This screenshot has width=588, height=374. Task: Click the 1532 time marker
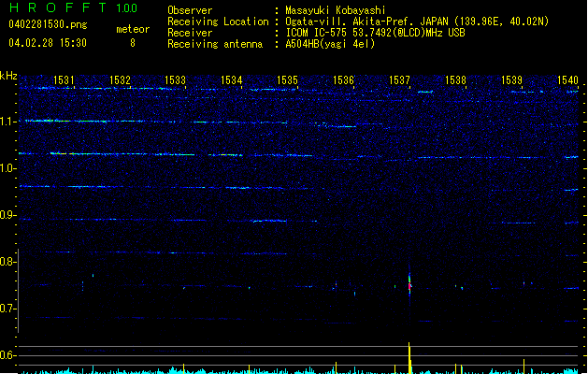click(120, 79)
